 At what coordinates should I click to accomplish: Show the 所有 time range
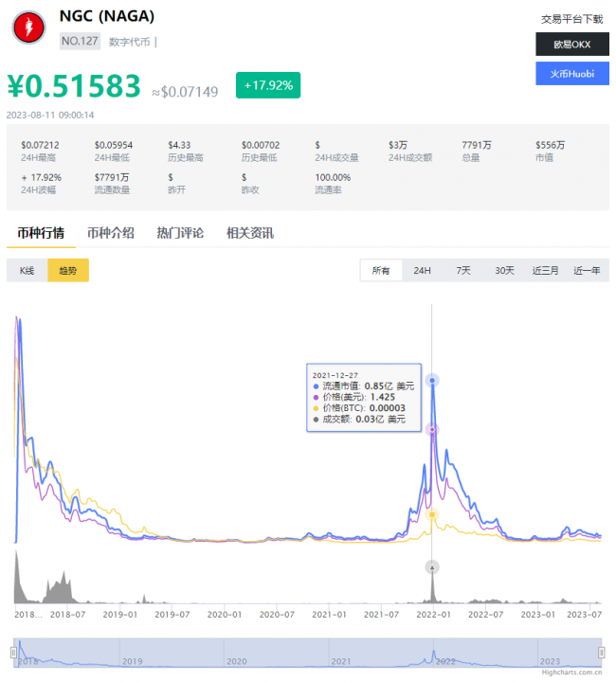point(381,271)
